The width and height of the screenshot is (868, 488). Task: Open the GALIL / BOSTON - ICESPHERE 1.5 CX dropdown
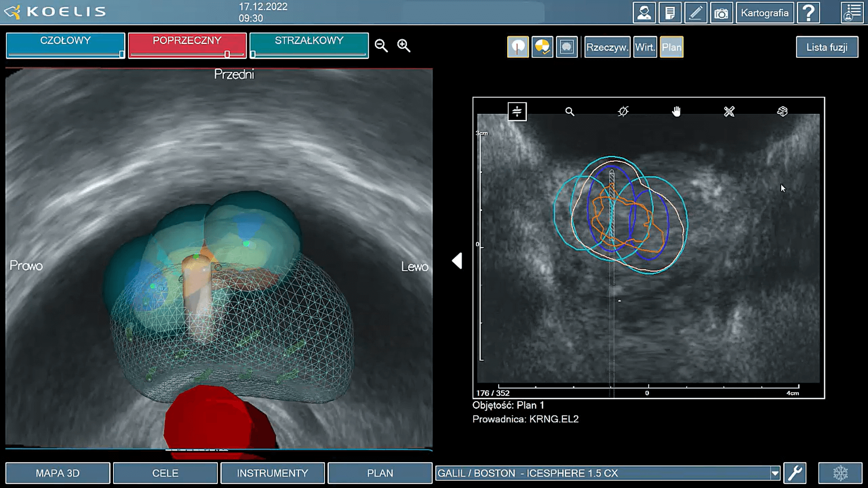[x=774, y=473]
